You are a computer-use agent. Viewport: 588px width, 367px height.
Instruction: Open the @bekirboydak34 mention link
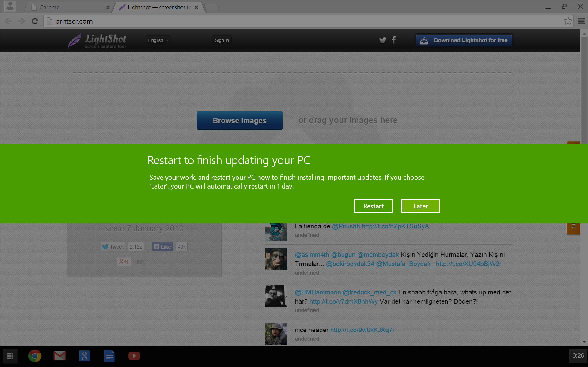350,264
